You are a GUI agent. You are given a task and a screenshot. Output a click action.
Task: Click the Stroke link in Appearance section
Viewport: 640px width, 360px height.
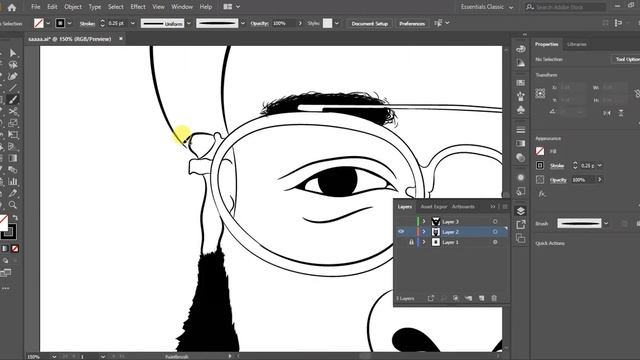click(x=557, y=165)
